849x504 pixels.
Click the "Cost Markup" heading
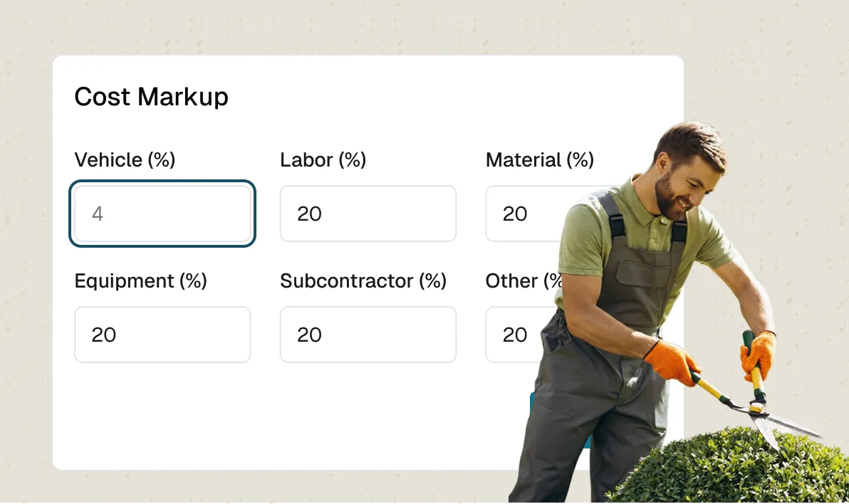click(151, 97)
